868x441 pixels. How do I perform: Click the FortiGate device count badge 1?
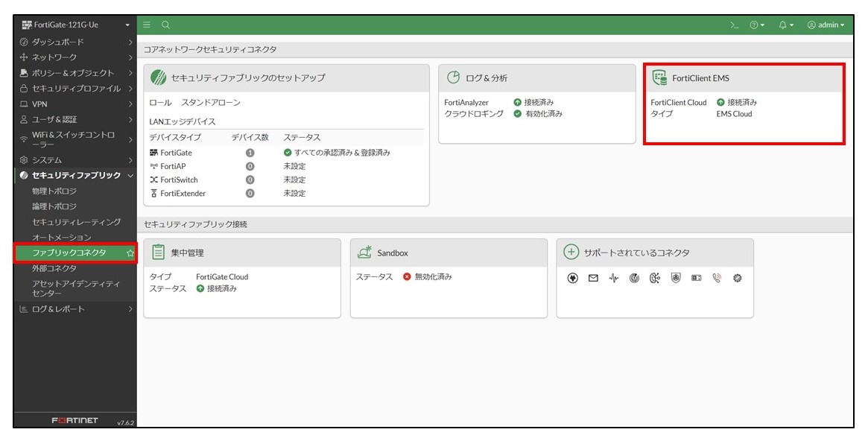(250, 153)
